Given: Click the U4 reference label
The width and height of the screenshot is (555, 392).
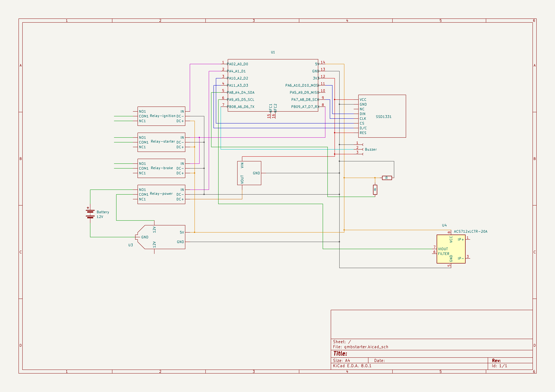Looking at the screenshot, I should click(444, 225).
